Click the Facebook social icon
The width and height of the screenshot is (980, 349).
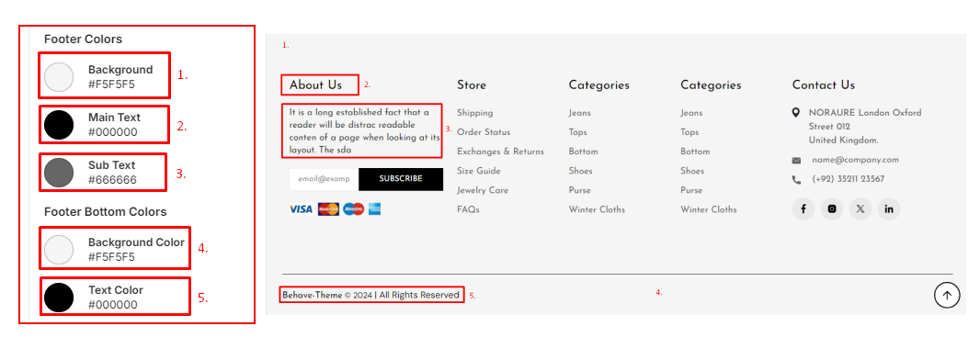coord(803,209)
